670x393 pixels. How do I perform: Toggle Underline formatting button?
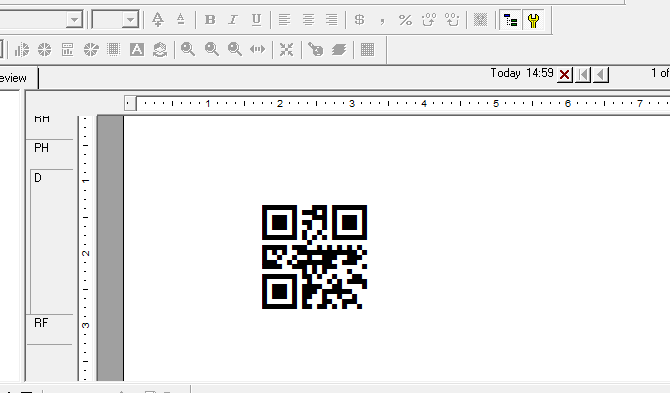click(256, 20)
